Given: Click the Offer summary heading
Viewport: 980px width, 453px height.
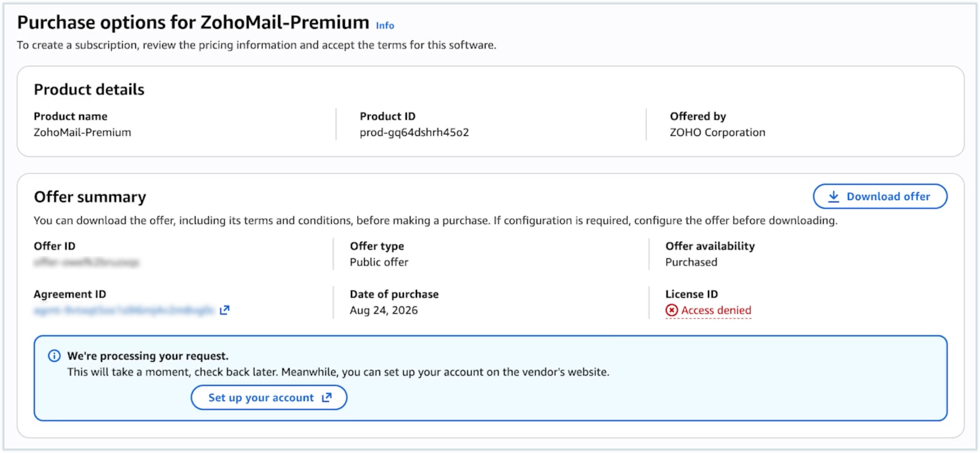Looking at the screenshot, I should (x=90, y=197).
